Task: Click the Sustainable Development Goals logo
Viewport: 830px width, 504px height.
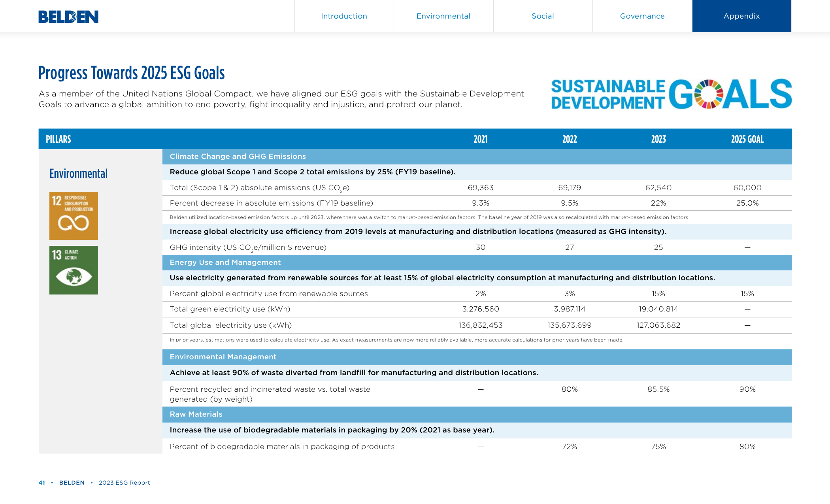Action: click(x=672, y=94)
